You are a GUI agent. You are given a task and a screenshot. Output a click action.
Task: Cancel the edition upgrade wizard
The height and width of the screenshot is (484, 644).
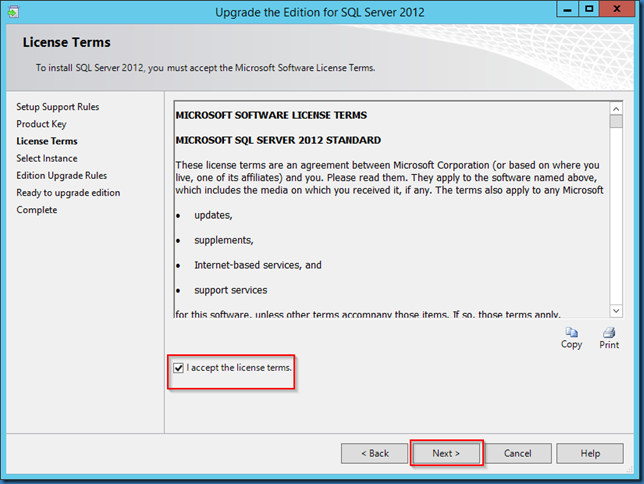click(x=518, y=453)
